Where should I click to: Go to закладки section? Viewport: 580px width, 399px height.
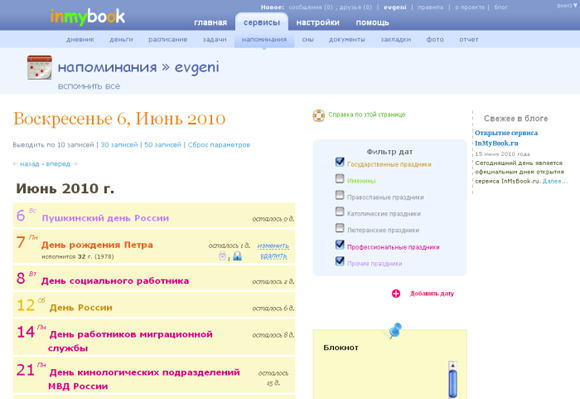[x=396, y=40]
